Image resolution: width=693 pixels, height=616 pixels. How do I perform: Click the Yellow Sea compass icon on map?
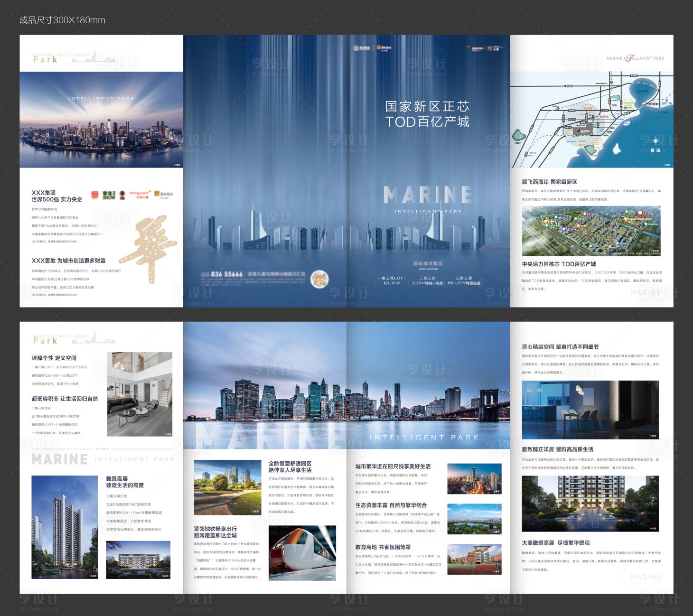tap(656, 141)
